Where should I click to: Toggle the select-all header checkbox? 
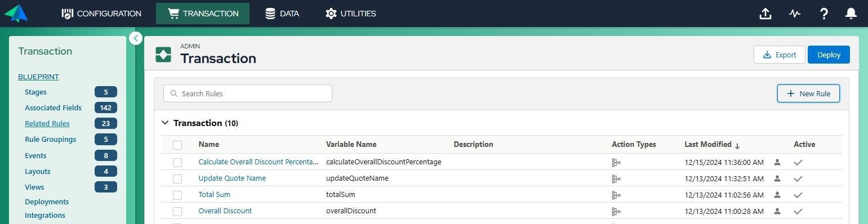[177, 145]
